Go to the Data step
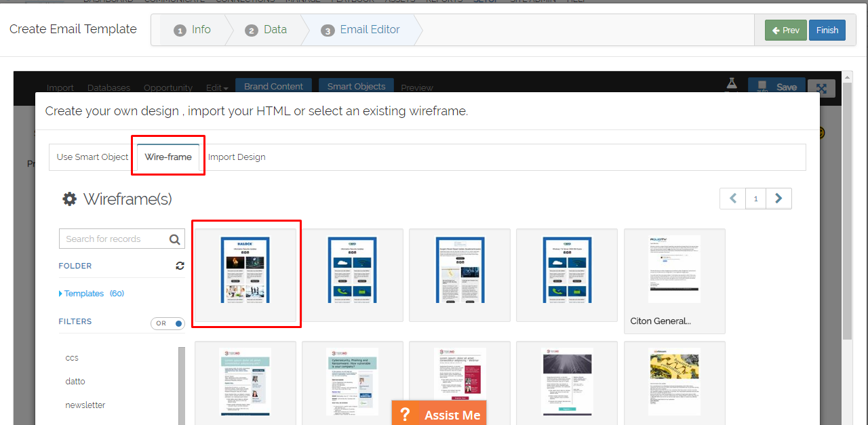868x425 pixels. click(x=266, y=30)
